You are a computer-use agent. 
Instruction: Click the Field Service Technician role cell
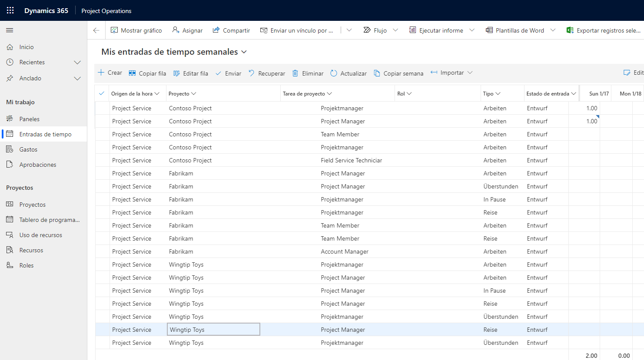[x=352, y=160]
